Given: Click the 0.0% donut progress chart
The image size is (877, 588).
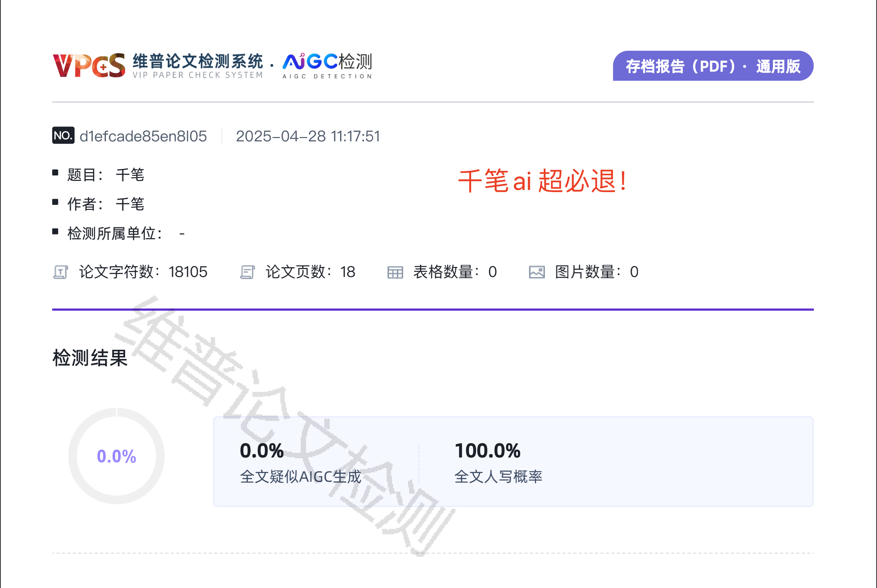Looking at the screenshot, I should (x=116, y=455).
